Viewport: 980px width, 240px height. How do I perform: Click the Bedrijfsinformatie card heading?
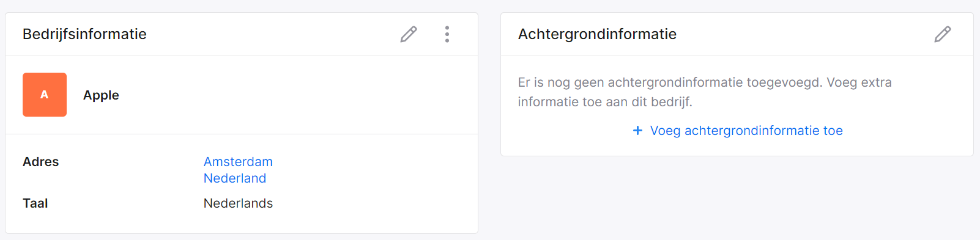tap(84, 34)
